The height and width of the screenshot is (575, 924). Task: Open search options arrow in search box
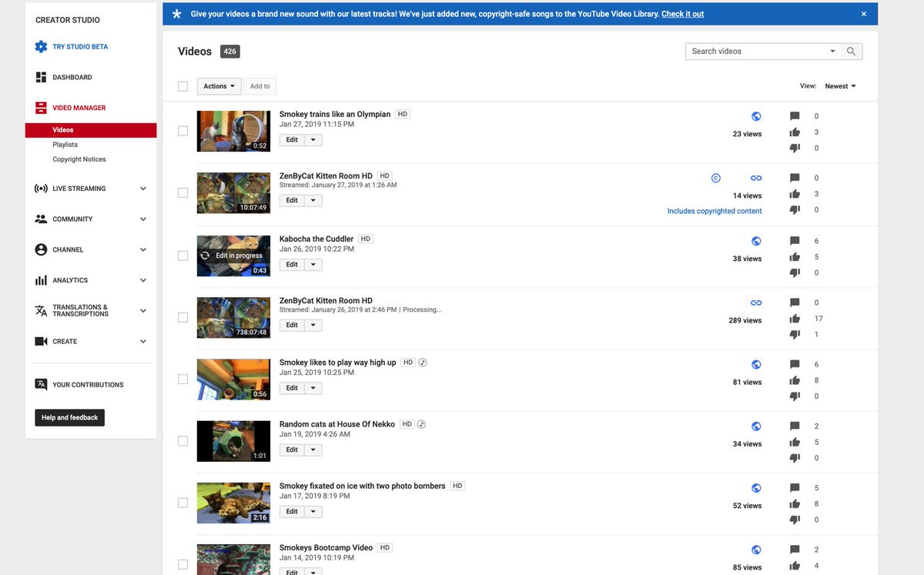point(832,52)
